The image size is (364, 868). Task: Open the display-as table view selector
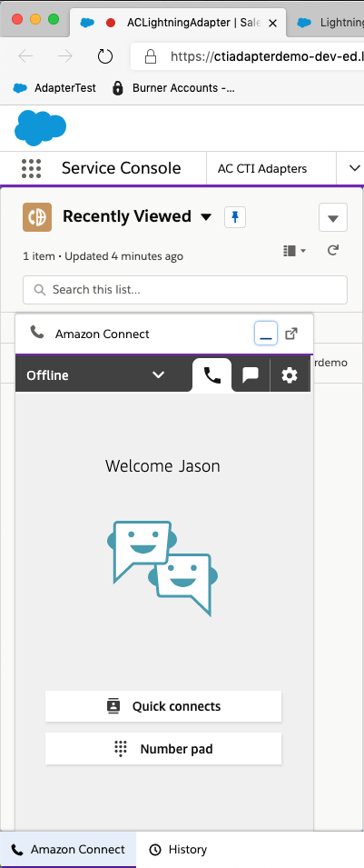(294, 251)
